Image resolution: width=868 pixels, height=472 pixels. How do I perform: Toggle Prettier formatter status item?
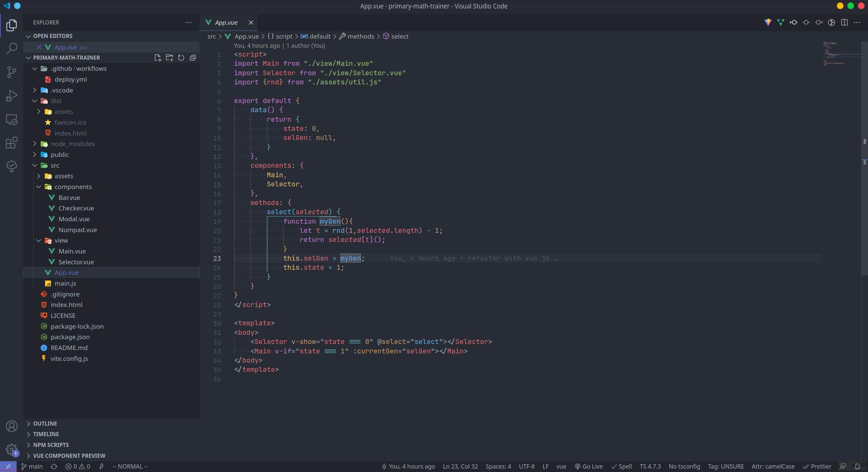817,467
